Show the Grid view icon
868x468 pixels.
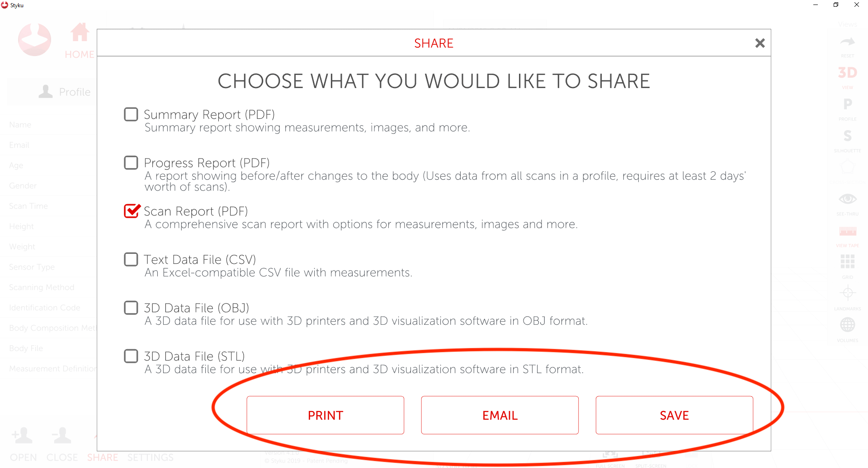(847, 262)
